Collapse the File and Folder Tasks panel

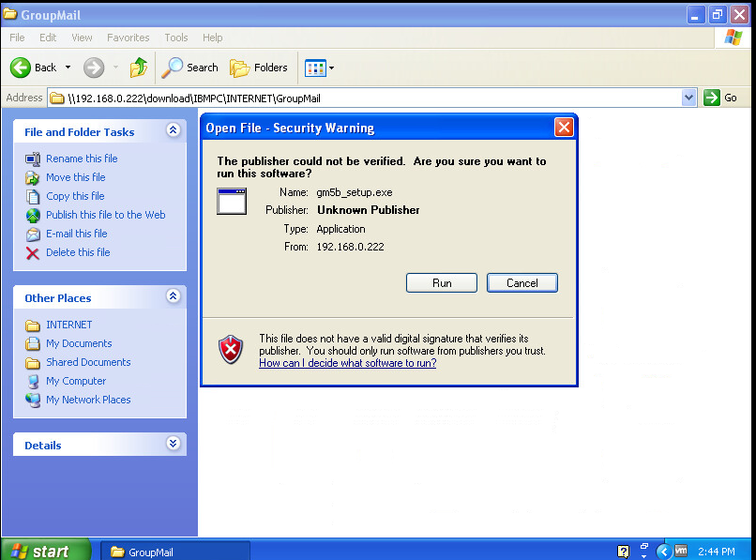click(x=173, y=131)
